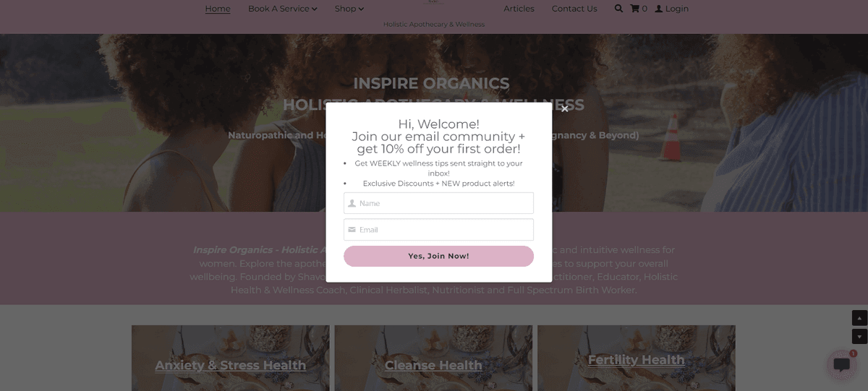Click the Yes, Join Now! button
The image size is (868, 391).
click(438, 256)
